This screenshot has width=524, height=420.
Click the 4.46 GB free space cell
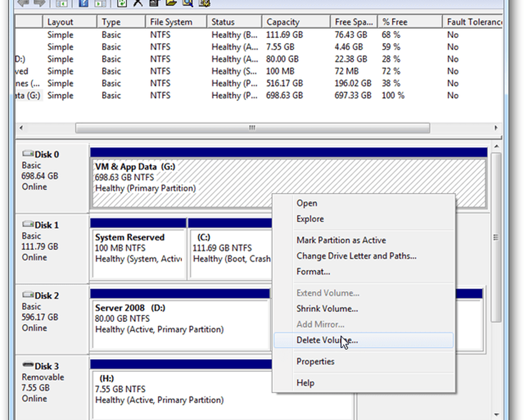pyautogui.click(x=348, y=47)
